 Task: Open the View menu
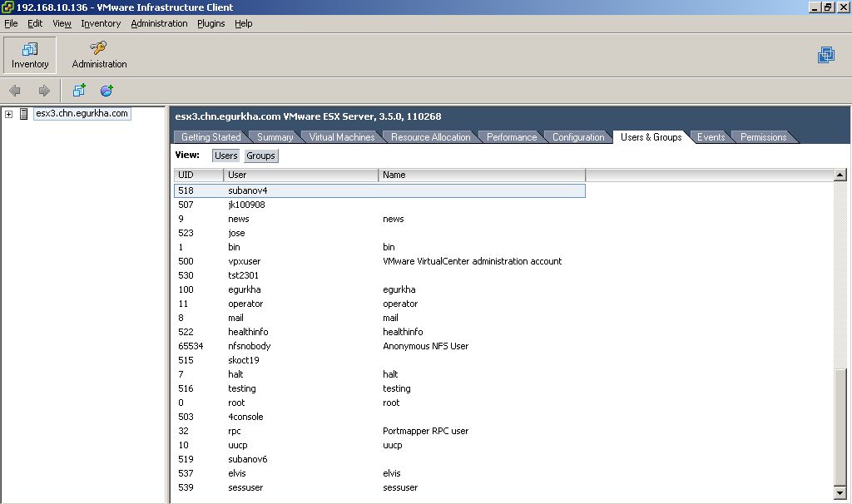tap(62, 23)
